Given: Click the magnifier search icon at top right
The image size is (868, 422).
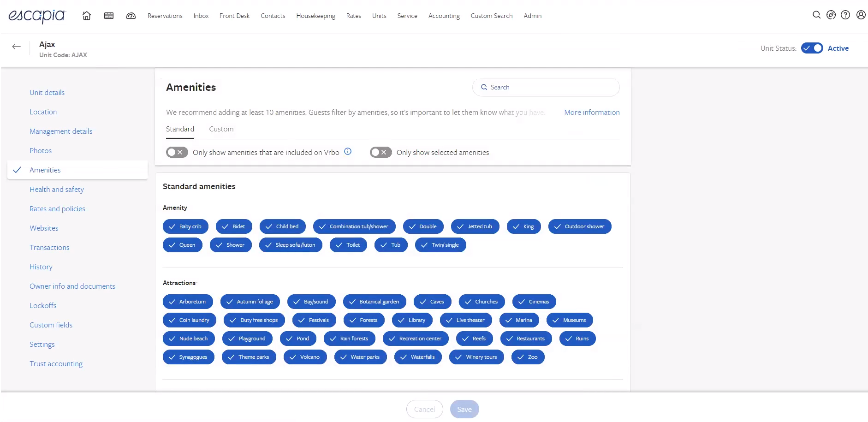Looking at the screenshot, I should click(x=816, y=15).
